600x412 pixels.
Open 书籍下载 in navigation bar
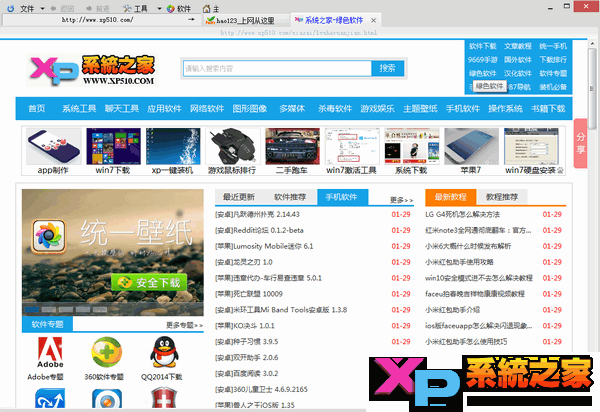548,109
